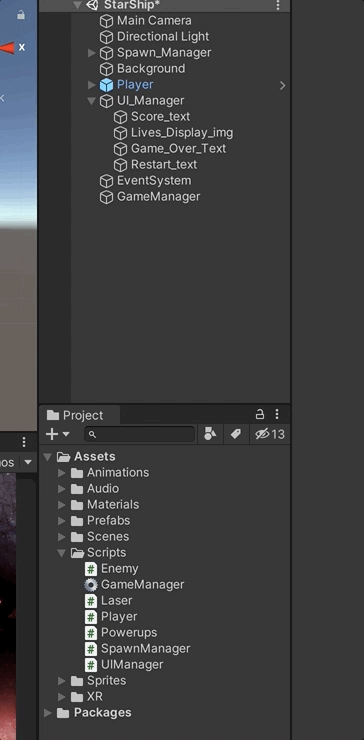Open the Project create plus dropdown
The width and height of the screenshot is (364, 740).
tap(58, 434)
